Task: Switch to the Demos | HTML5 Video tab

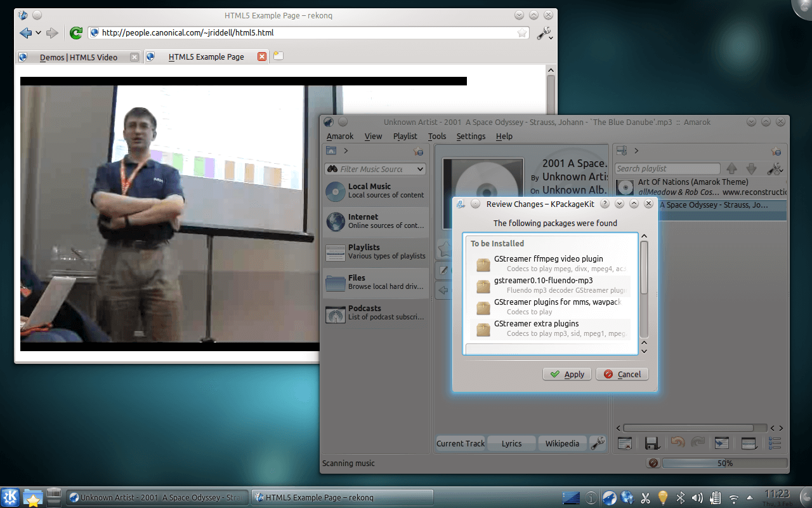Action: [x=78, y=57]
